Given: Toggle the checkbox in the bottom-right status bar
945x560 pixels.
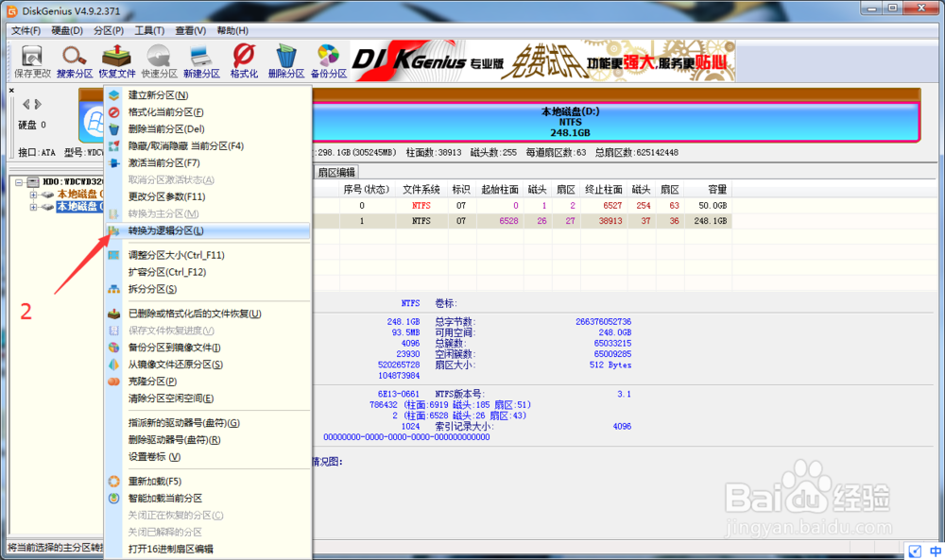Looking at the screenshot, I should pos(914,551).
